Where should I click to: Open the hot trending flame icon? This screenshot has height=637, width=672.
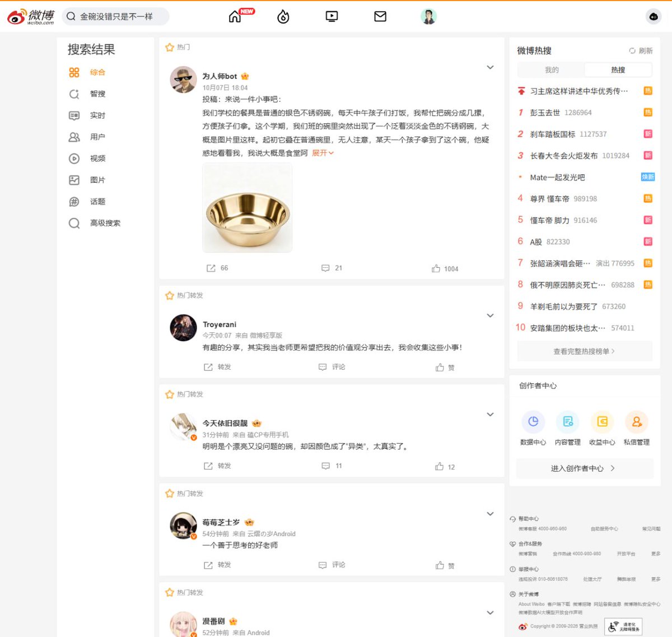283,17
